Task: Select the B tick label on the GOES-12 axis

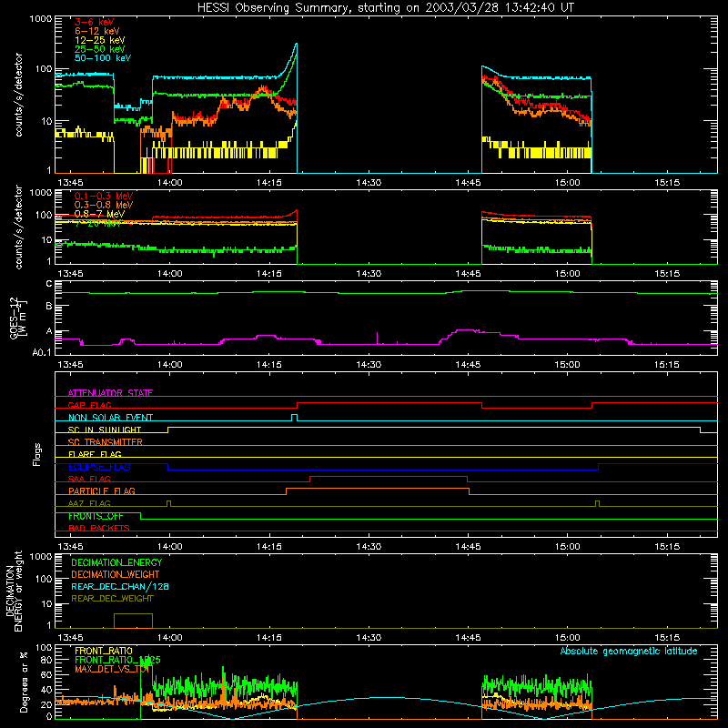Action: coord(49,306)
